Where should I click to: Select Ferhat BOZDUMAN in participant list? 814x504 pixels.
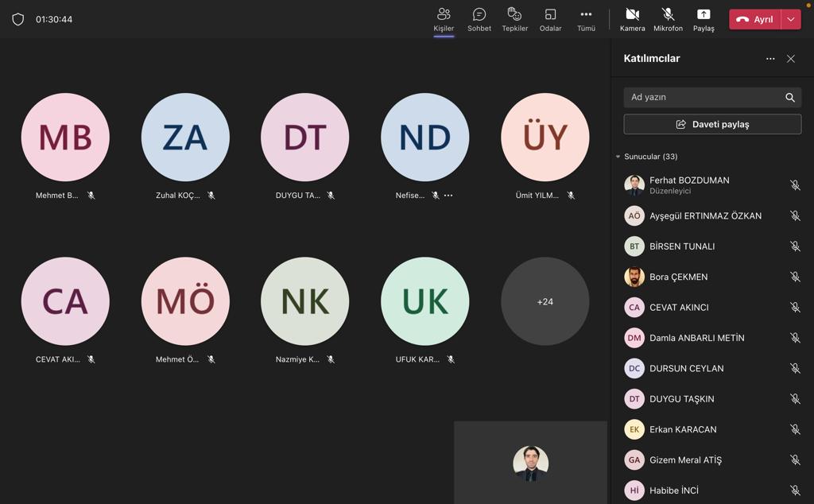(x=712, y=184)
